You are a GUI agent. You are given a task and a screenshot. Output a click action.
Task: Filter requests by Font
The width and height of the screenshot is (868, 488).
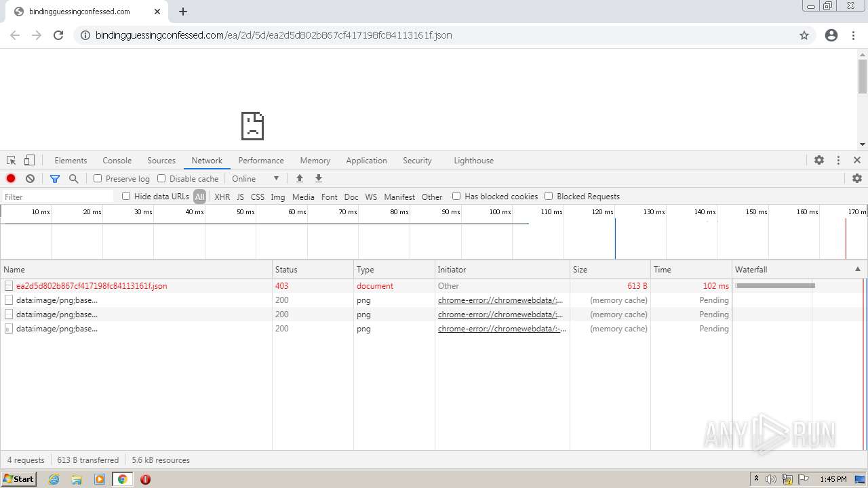point(330,197)
